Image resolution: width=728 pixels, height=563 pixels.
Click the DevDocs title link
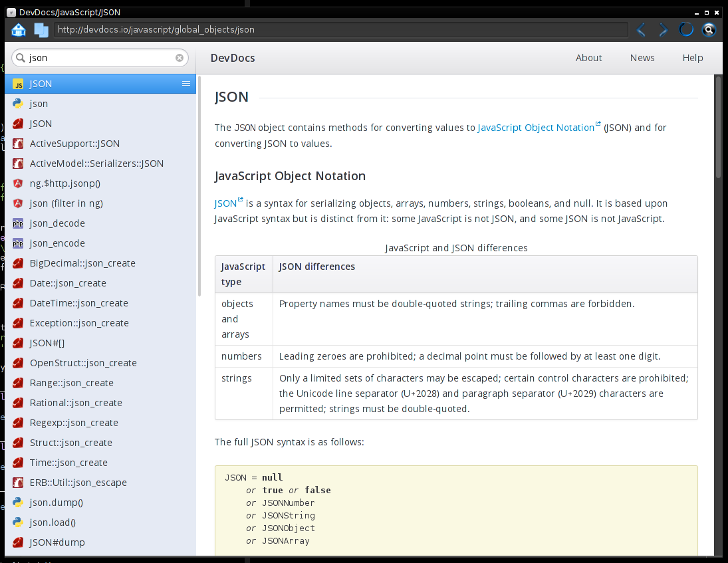[233, 58]
